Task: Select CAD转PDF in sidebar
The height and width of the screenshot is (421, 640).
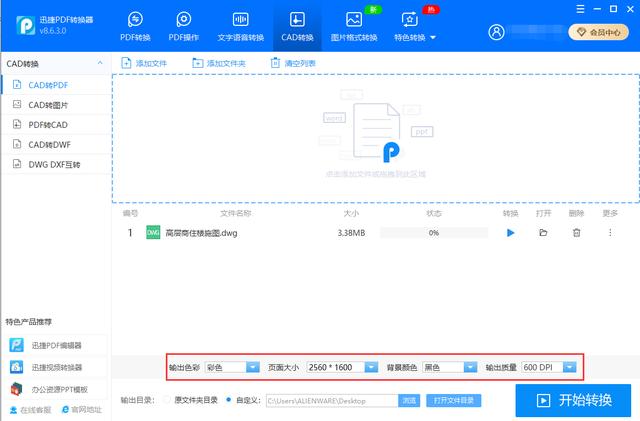Action: 56,85
